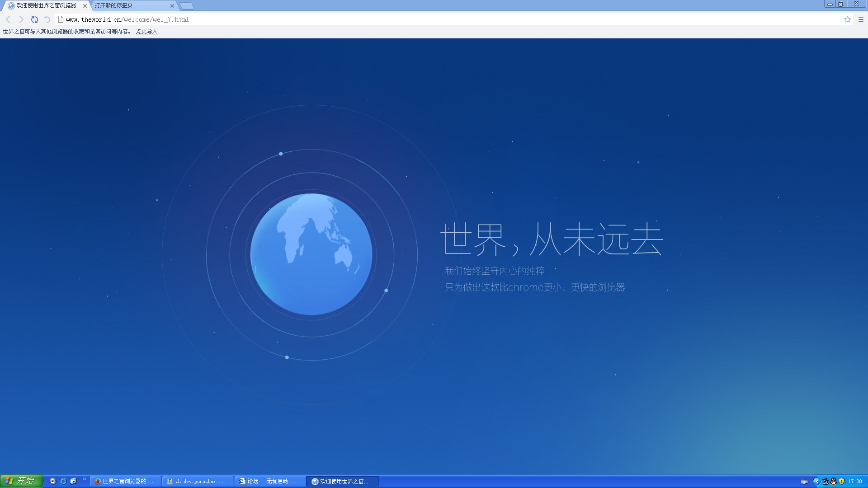Image resolution: width=868 pixels, height=488 pixels.
Task: Open the browser main menu icon
Action: (x=861, y=19)
